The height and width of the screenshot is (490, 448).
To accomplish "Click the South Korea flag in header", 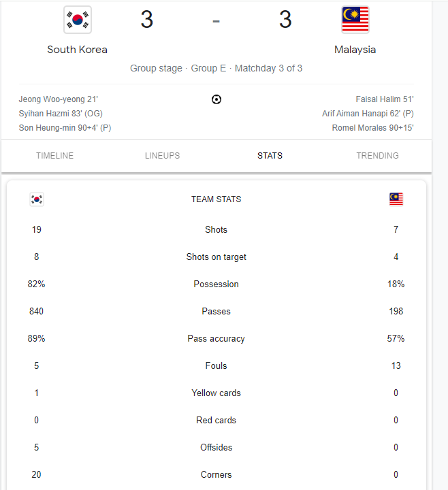I will 78,20.
